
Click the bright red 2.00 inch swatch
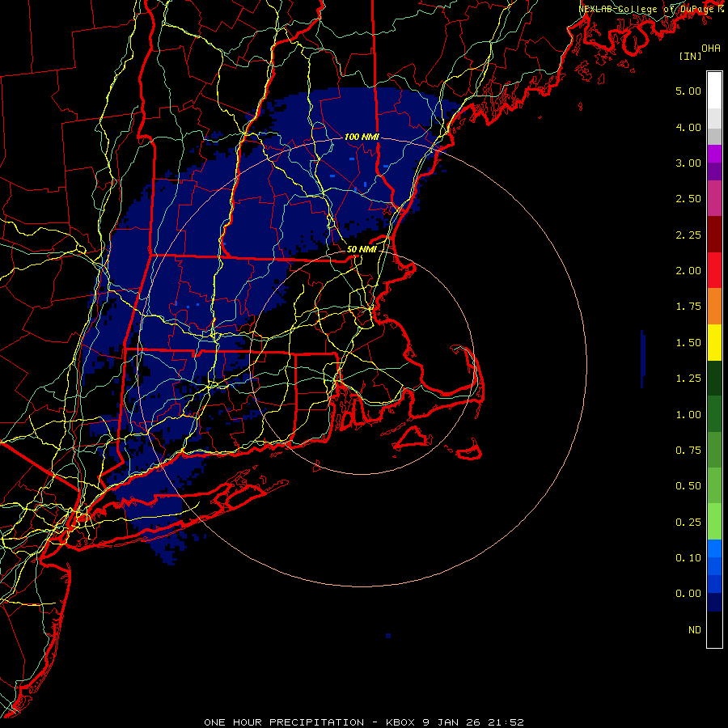click(x=714, y=270)
